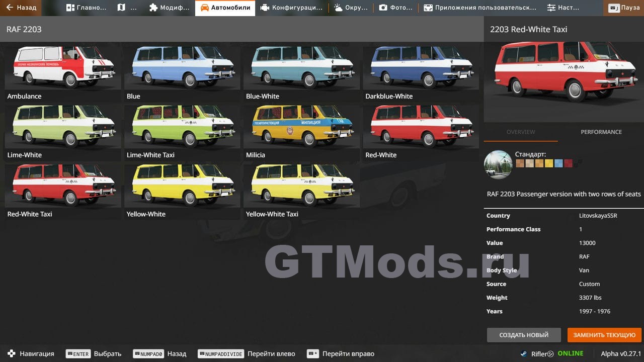This screenshot has width=644, height=362.
Task: Click the Source value Custom
Action: [589, 284]
